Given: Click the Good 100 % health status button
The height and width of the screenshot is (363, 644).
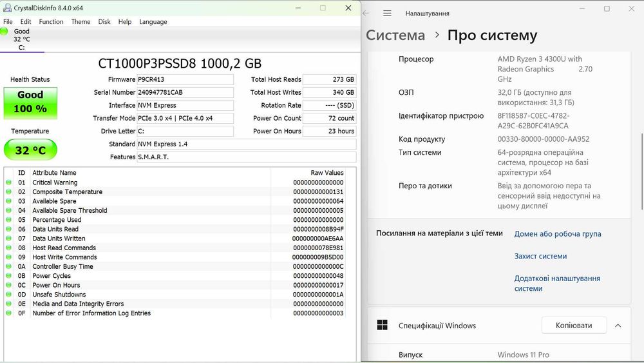Looking at the screenshot, I should 30,103.
